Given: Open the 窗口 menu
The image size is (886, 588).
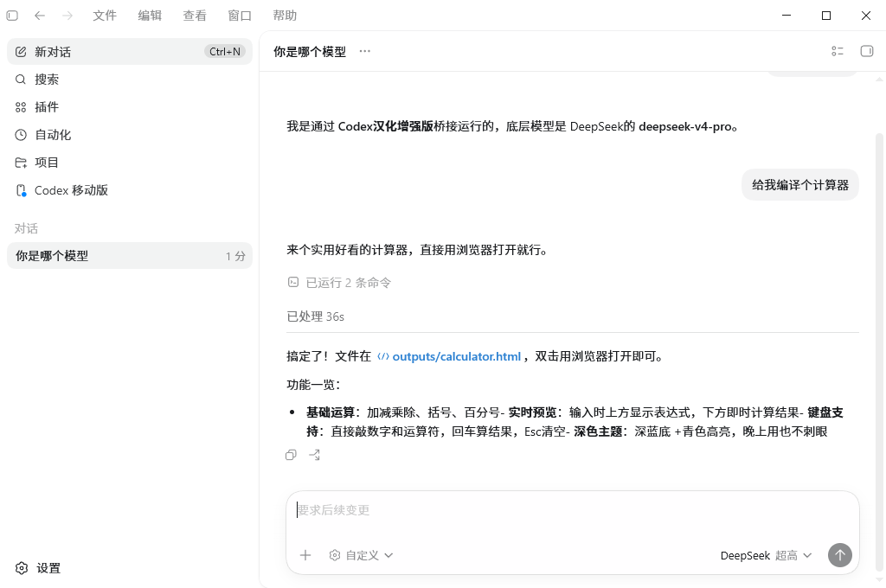Looking at the screenshot, I should (x=240, y=16).
